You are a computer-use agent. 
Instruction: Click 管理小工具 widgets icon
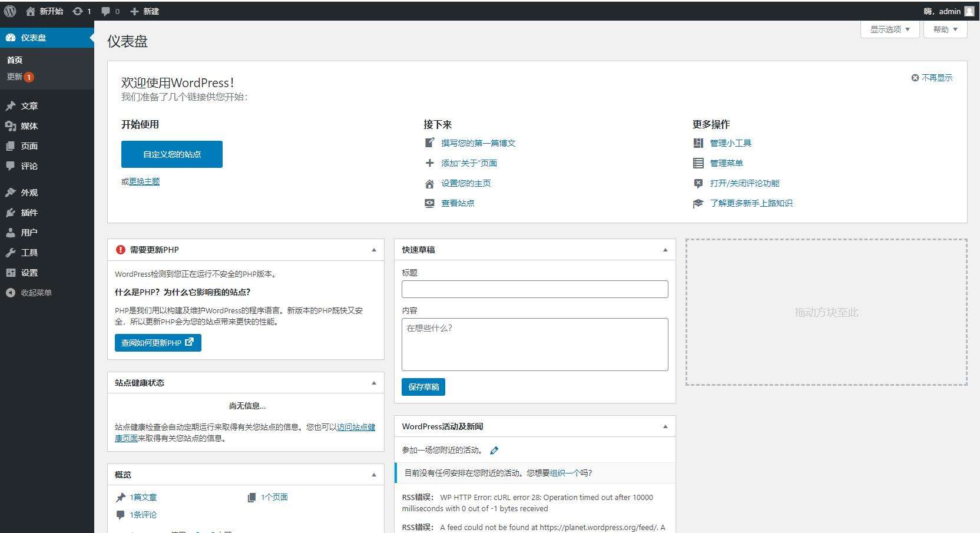click(x=698, y=143)
